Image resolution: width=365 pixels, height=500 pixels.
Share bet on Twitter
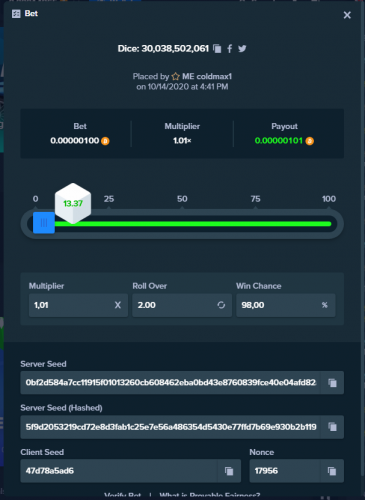[242, 49]
